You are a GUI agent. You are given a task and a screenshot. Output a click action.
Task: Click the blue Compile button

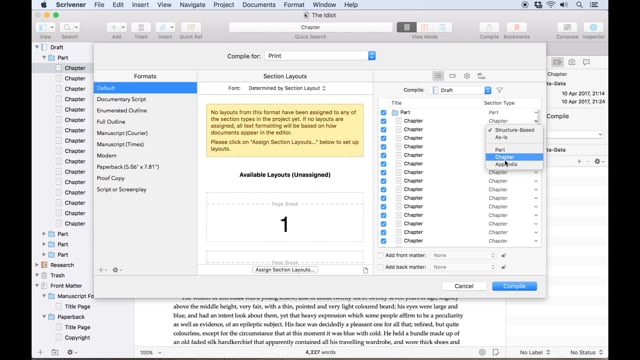[514, 286]
